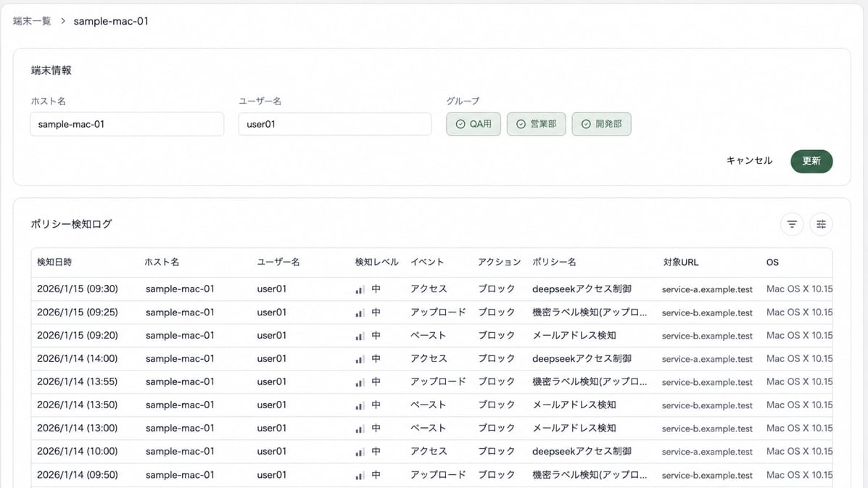Viewport: 868px width, 488px height.
Task: Click level bar icon in 09:50 row
Action: pyautogui.click(x=360, y=475)
